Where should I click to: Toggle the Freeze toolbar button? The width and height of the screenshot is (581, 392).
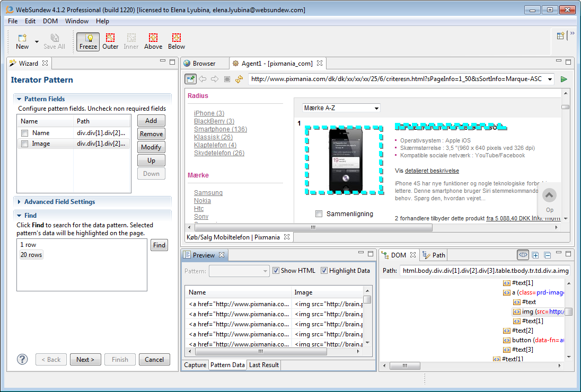pyautogui.click(x=88, y=41)
